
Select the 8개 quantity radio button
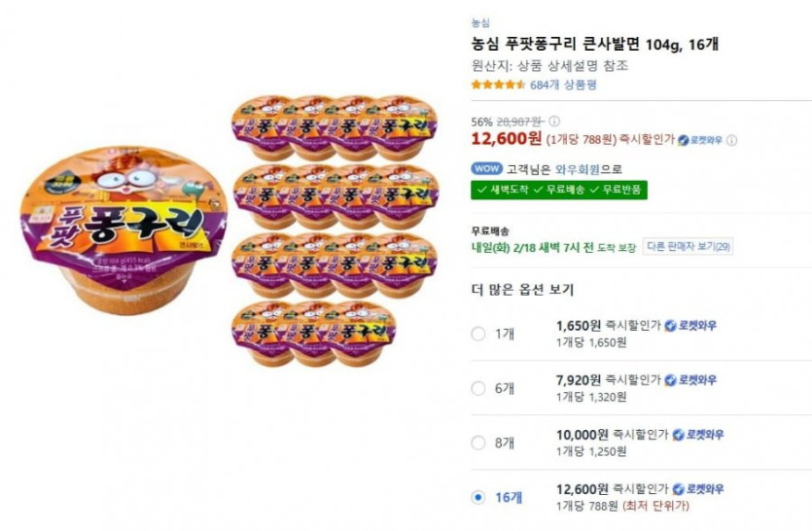coord(477,442)
